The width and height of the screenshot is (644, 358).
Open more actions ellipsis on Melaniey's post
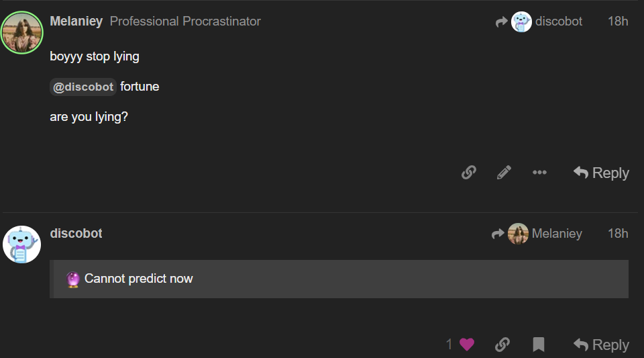[x=539, y=173]
